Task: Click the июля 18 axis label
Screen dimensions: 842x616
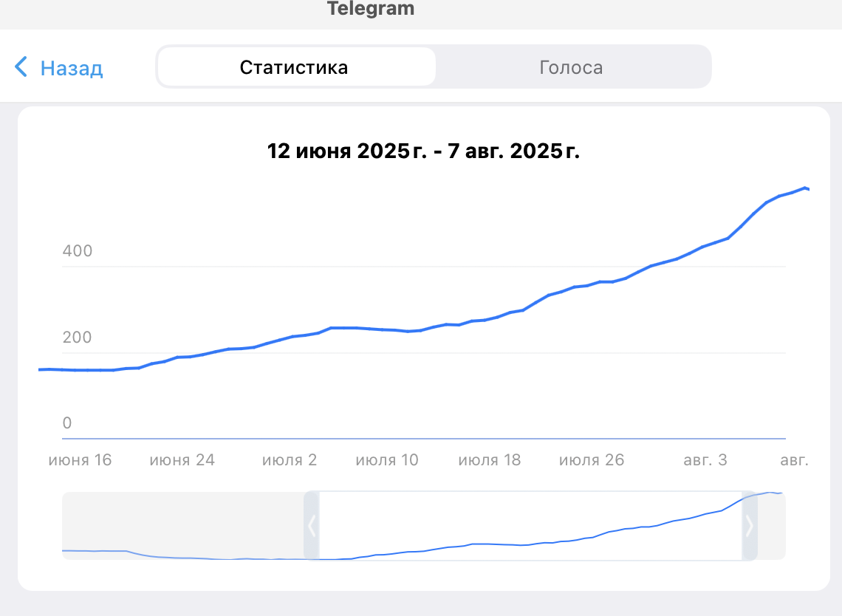Action: point(489,460)
